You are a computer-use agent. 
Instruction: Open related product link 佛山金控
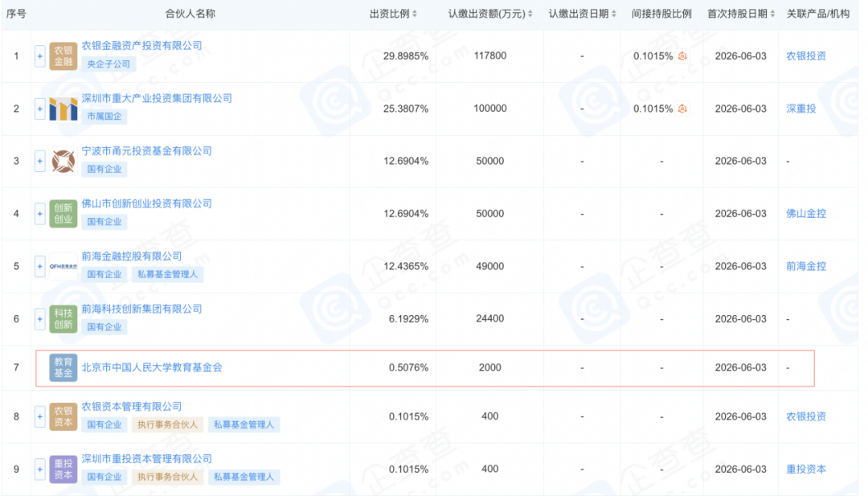pos(806,214)
